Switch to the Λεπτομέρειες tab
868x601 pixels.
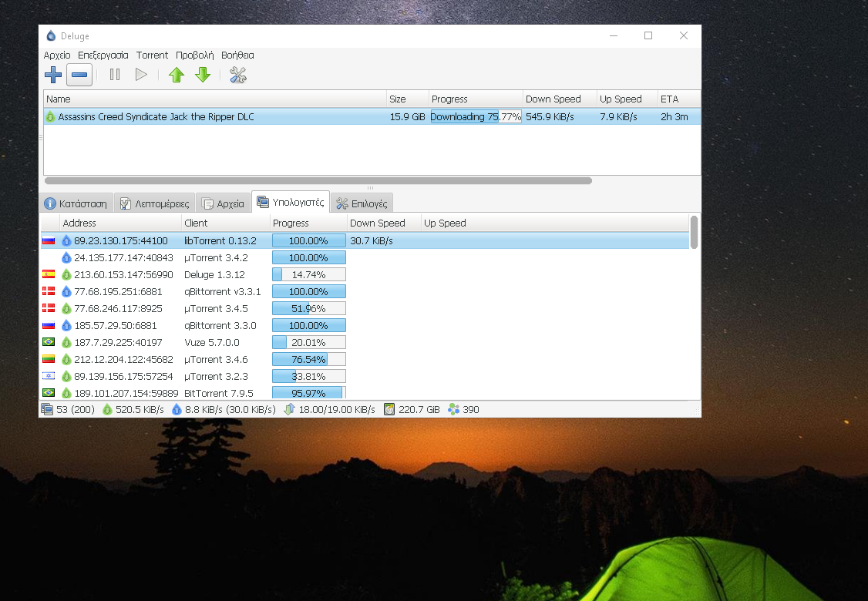coord(154,203)
